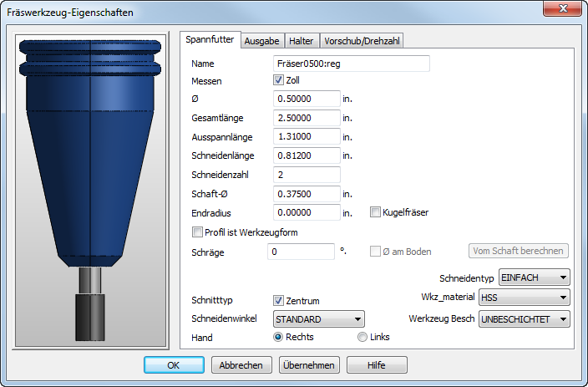This screenshot has width=588, height=387.
Task: Click the Ausspannlänge field
Action: click(x=307, y=136)
